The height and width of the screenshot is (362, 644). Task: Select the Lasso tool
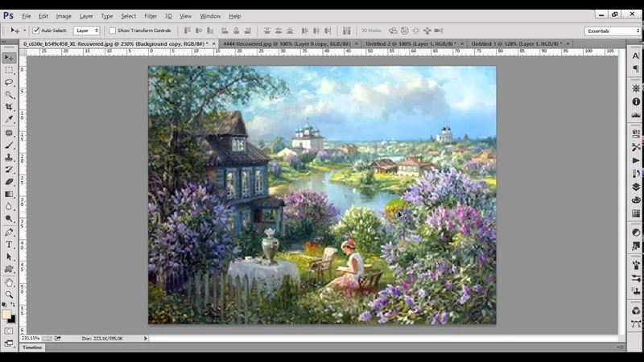pos(9,82)
